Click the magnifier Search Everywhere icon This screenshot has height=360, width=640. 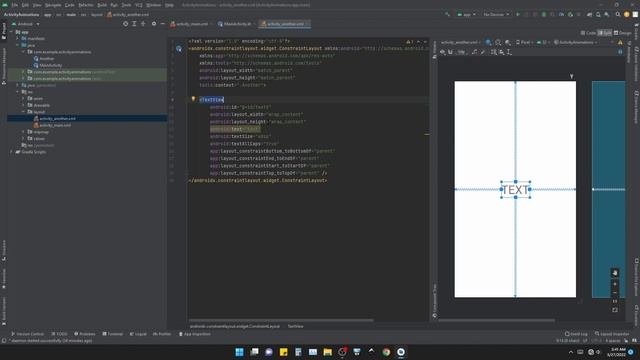[618, 14]
